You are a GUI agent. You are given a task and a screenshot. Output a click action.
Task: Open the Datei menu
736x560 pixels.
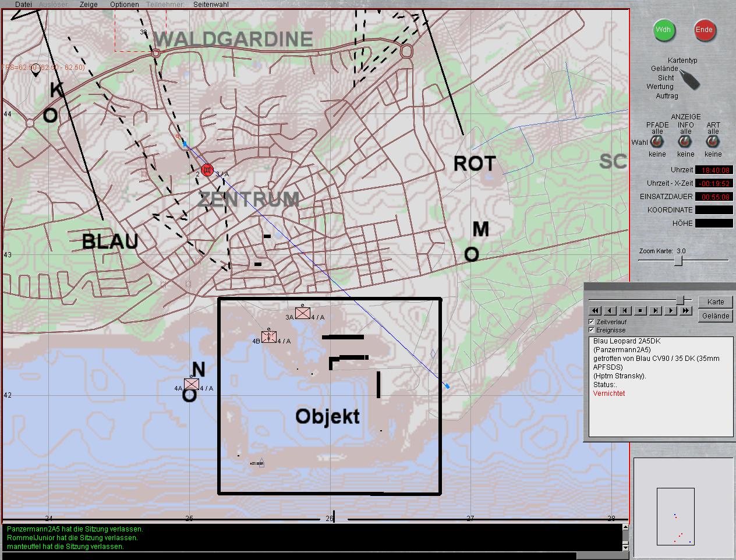coord(23,5)
